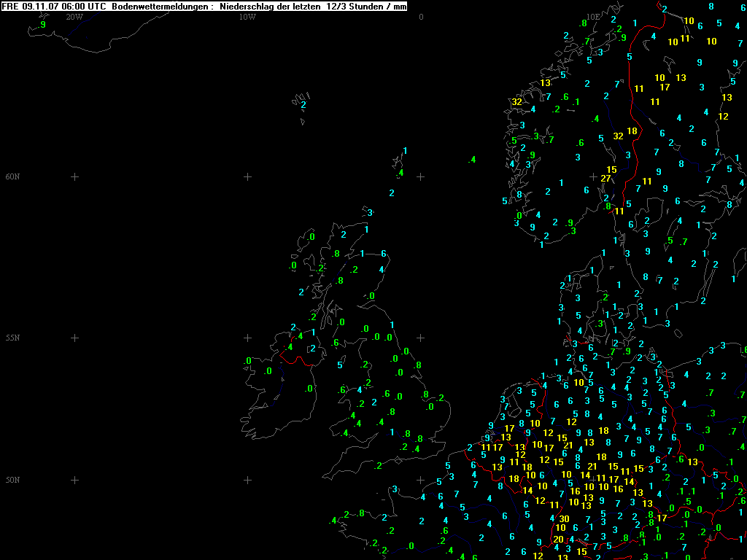
Task: Click the 55N latitude label
Action: point(13,338)
